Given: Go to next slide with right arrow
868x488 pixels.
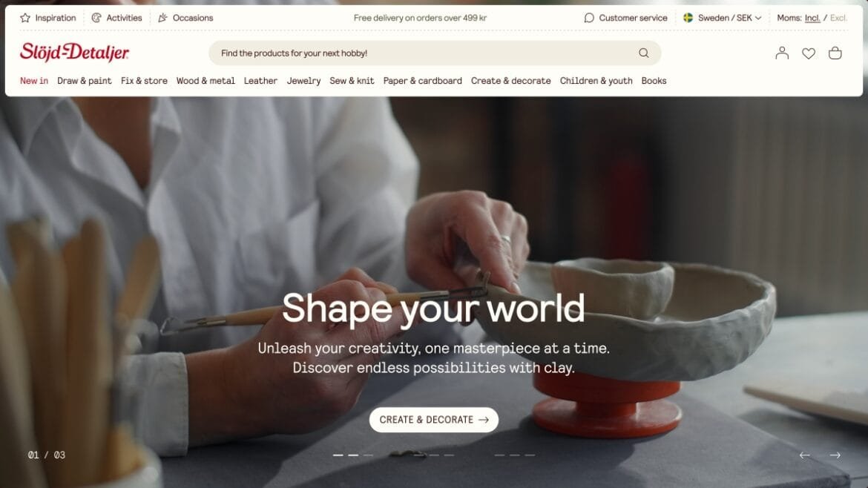Looking at the screenshot, I should 835,455.
